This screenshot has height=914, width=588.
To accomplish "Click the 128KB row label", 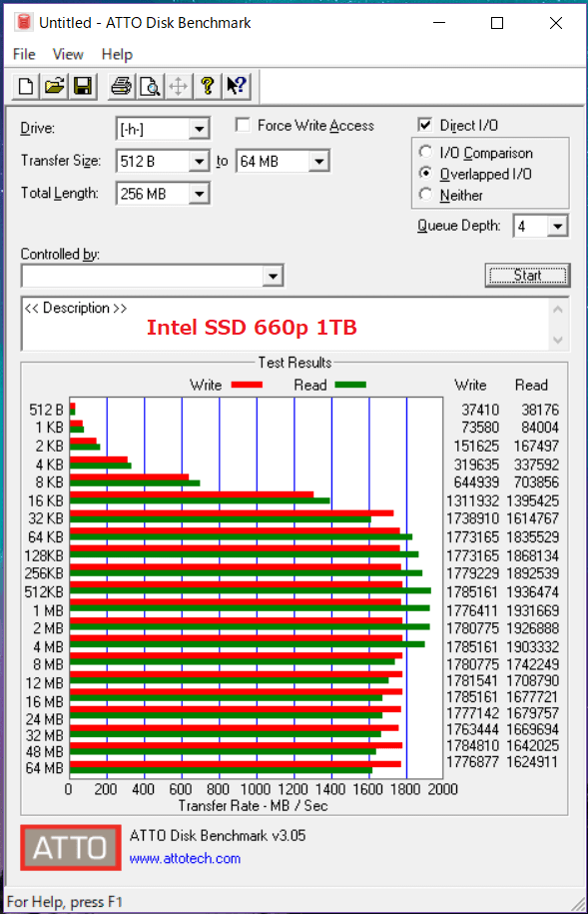I will (x=44, y=555).
